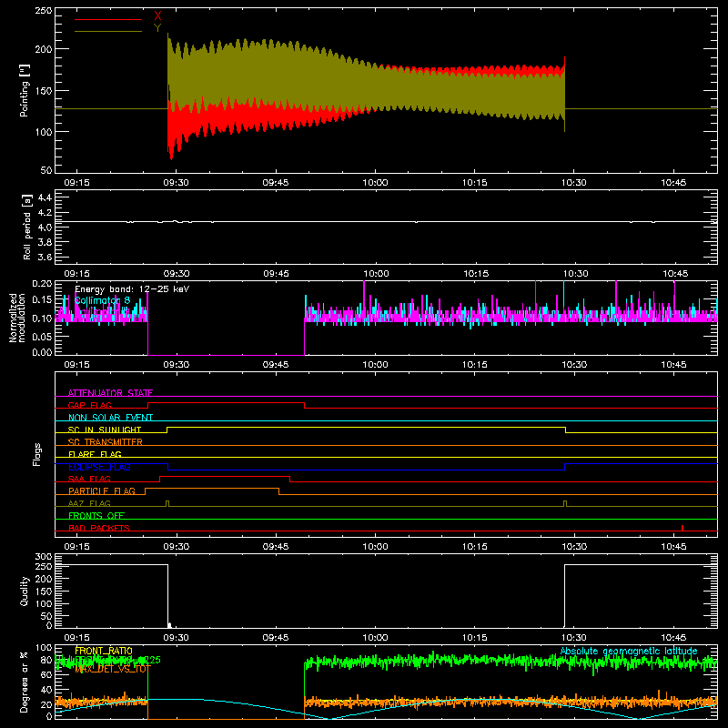Click the SC_TRANSMITTER flag label
This screenshot has height=728, width=728.
point(105,442)
